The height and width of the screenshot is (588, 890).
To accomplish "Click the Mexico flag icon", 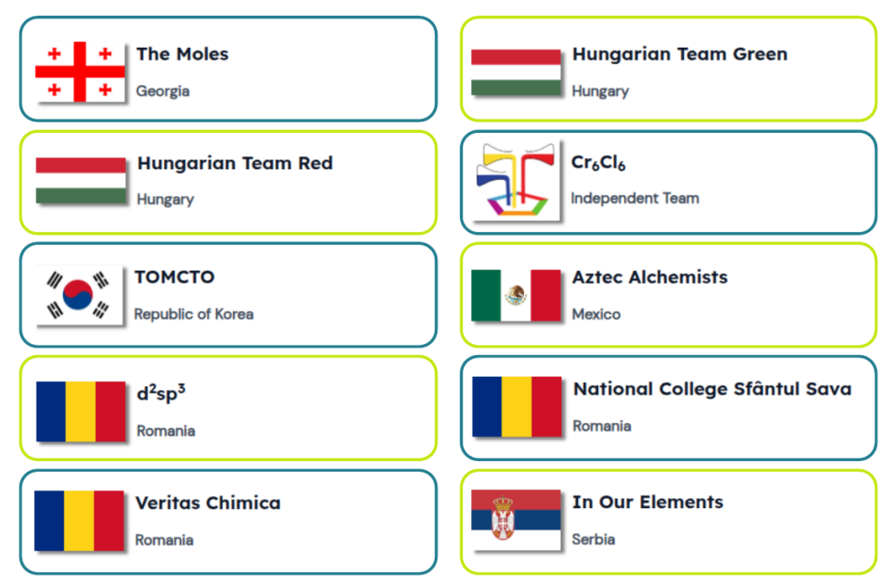I will tap(516, 295).
